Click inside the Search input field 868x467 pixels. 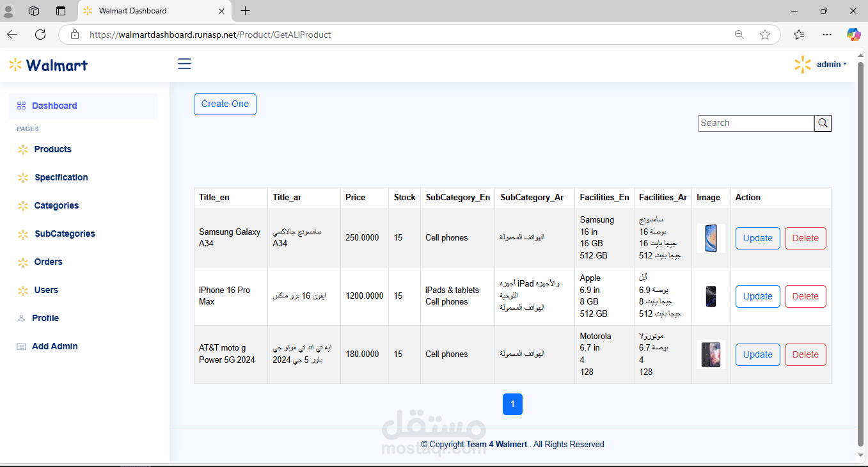756,123
